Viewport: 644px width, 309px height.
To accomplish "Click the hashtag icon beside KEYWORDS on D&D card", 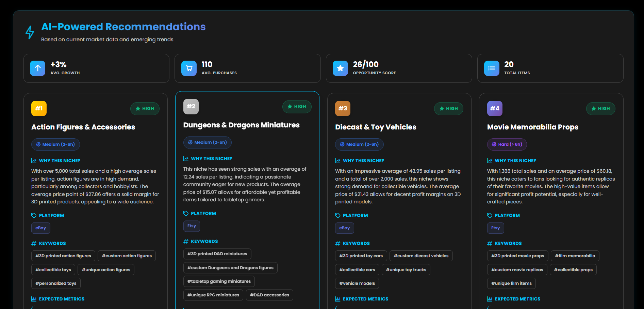I will (186, 241).
